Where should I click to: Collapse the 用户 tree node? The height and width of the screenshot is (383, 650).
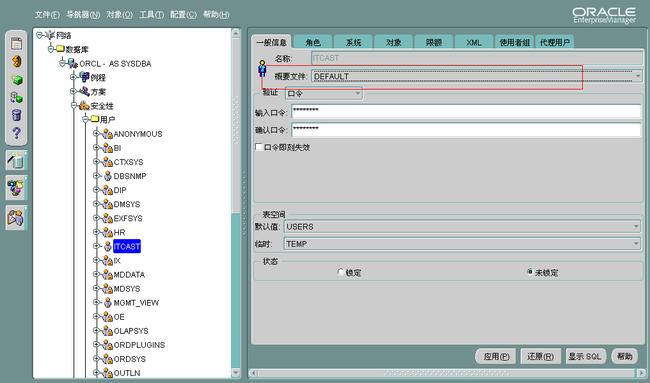[85, 119]
